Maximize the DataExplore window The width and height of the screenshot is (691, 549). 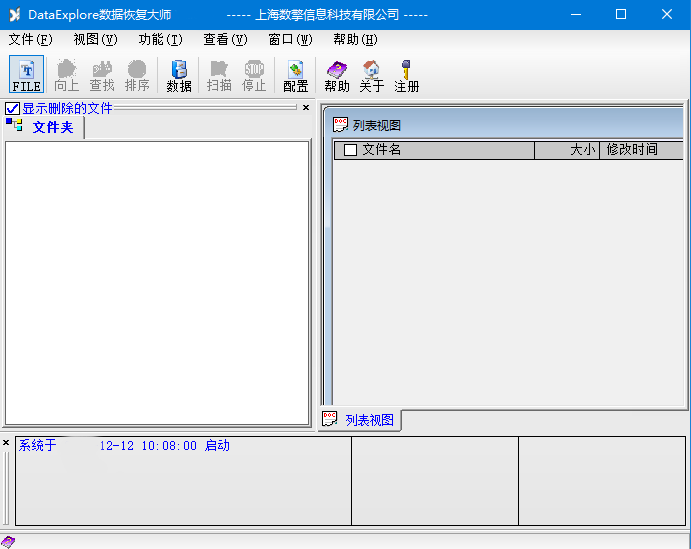[621, 15]
